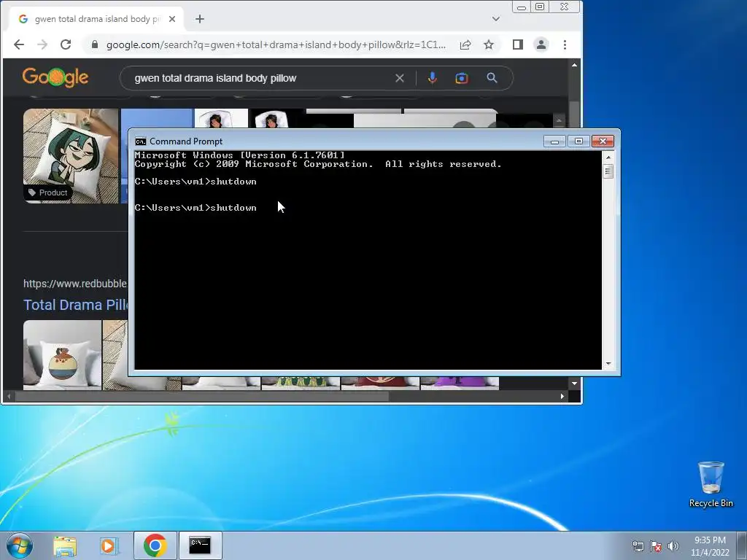Clear the Google search query

400,78
